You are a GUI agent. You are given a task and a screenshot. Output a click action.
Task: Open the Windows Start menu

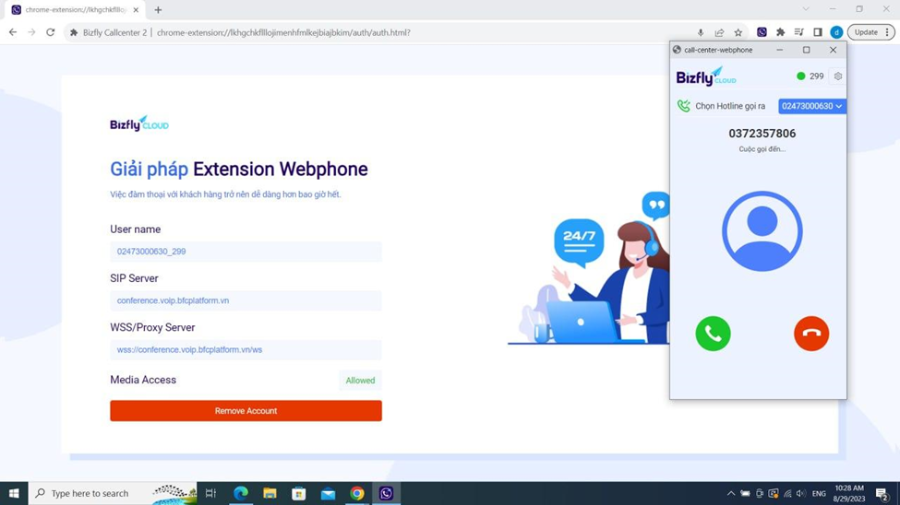pyautogui.click(x=14, y=494)
